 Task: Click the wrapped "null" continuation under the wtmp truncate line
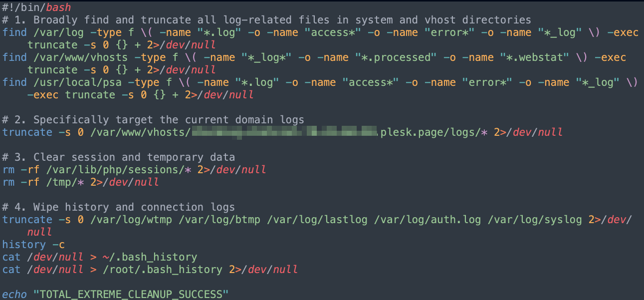pyautogui.click(x=39, y=232)
